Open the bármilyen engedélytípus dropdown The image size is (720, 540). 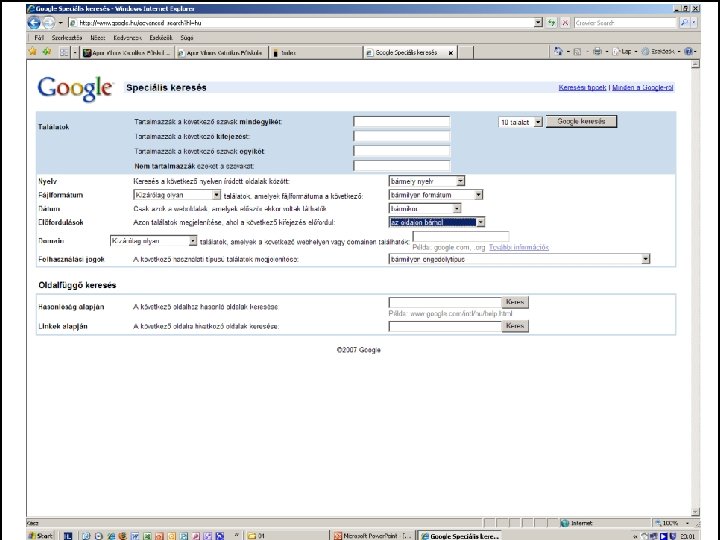(x=519, y=259)
